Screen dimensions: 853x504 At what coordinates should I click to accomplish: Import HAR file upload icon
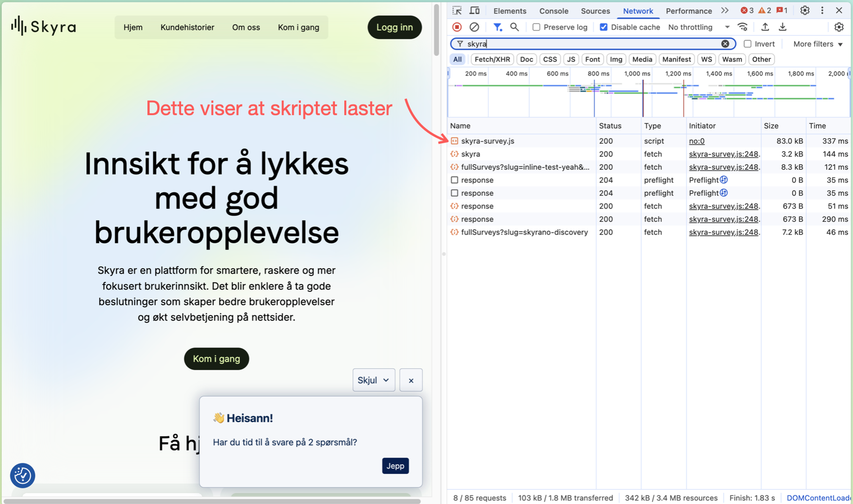(x=765, y=27)
